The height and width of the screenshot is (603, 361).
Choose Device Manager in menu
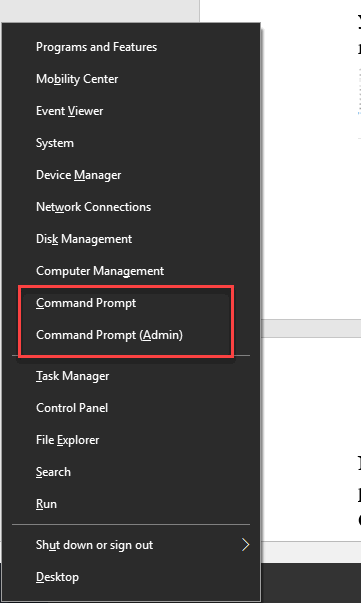click(x=131, y=175)
